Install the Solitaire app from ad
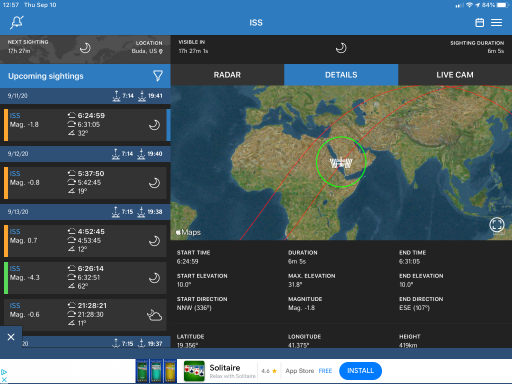 click(x=360, y=371)
